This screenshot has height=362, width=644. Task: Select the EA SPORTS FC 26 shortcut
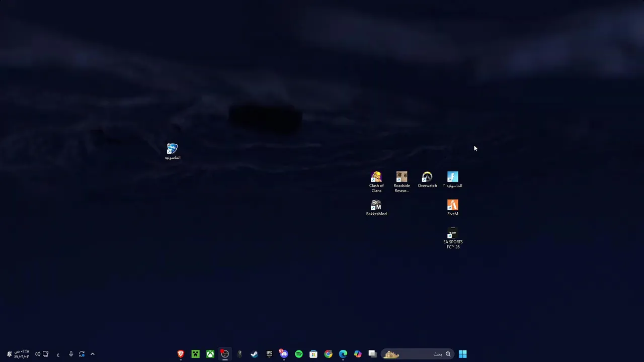[x=453, y=238]
